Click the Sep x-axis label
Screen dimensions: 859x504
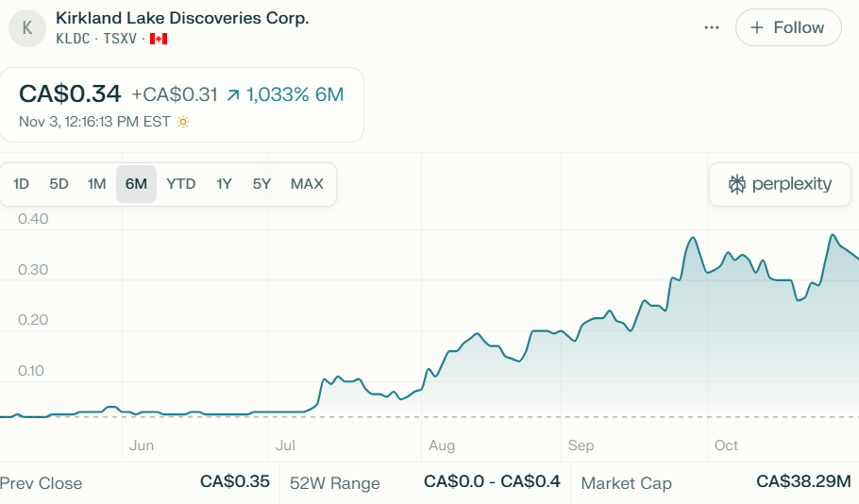(581, 445)
